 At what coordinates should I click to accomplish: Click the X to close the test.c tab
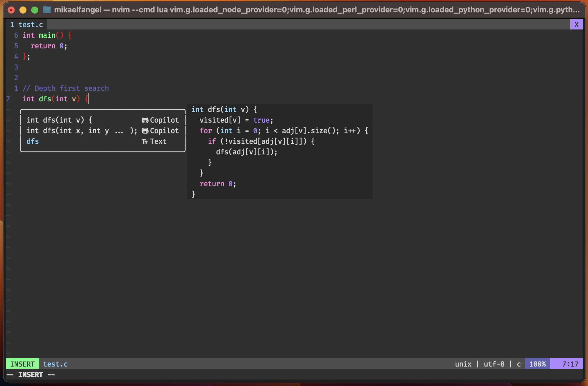tap(576, 24)
